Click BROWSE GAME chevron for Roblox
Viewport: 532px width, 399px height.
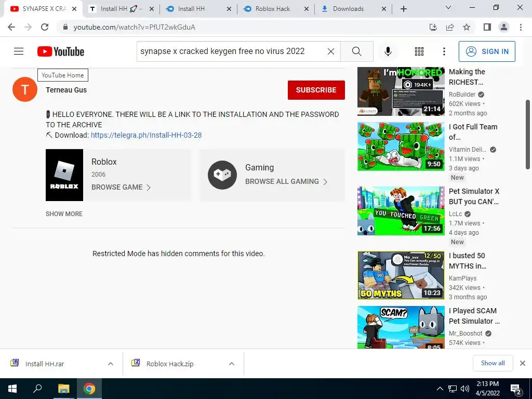click(148, 187)
